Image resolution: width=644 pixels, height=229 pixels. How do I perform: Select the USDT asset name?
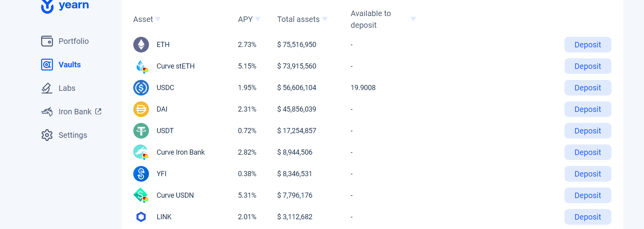[x=165, y=131]
